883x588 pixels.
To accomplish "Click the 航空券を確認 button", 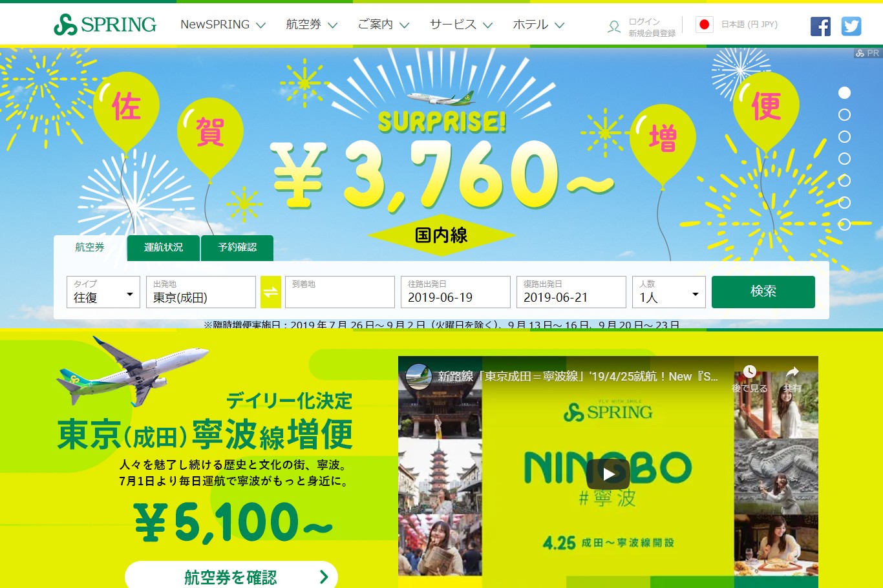I will click(x=231, y=576).
